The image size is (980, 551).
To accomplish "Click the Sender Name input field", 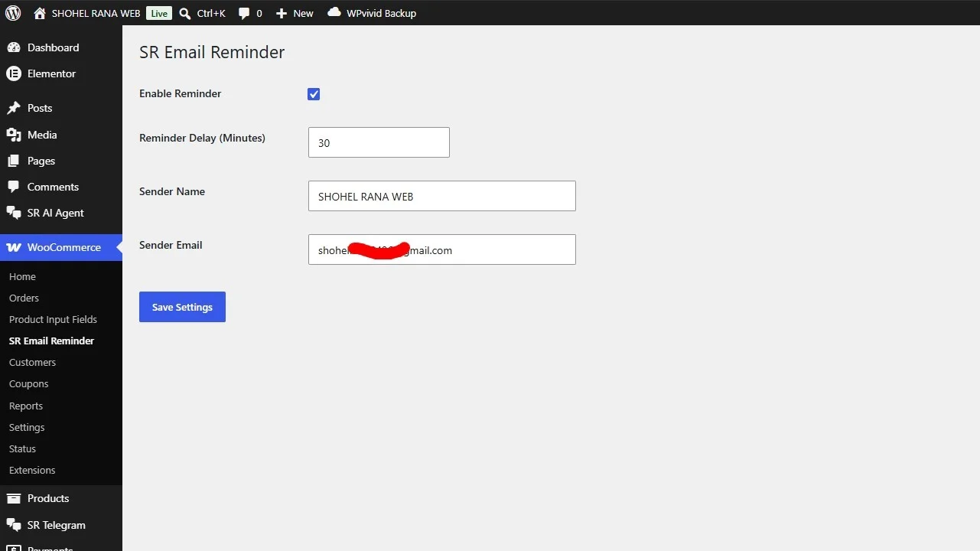I will coord(442,196).
